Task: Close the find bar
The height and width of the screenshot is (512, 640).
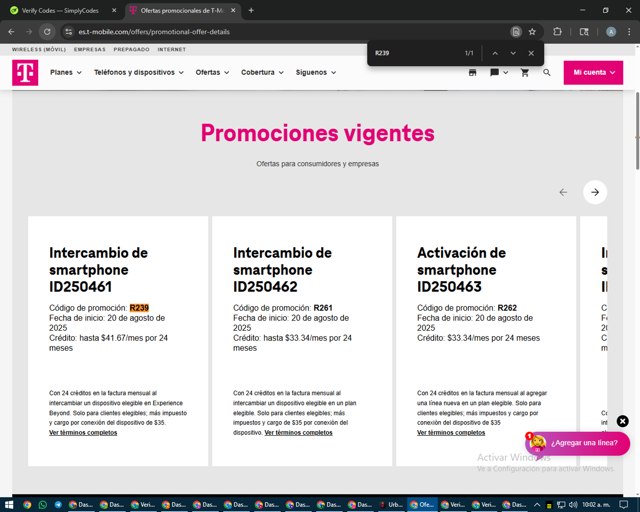Action: [531, 53]
